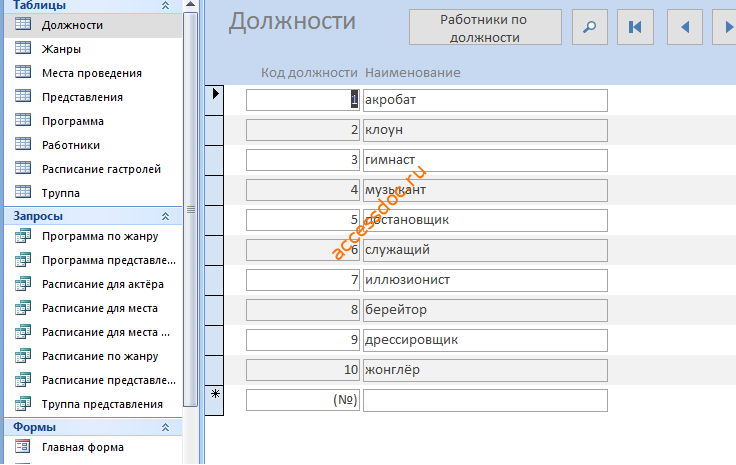Click the Наименование column label
Screen dimensions: 736x465
tap(413, 73)
